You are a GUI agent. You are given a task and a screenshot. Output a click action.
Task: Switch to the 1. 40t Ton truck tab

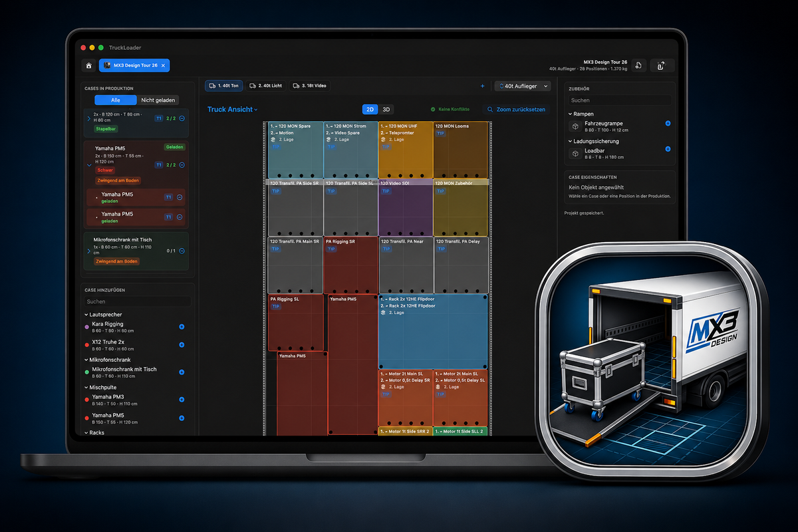point(223,86)
